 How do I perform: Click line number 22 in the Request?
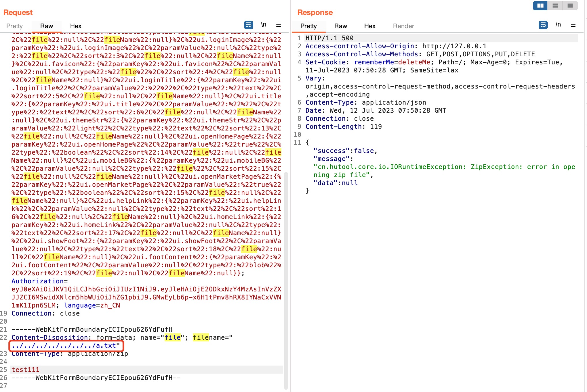tap(5, 337)
